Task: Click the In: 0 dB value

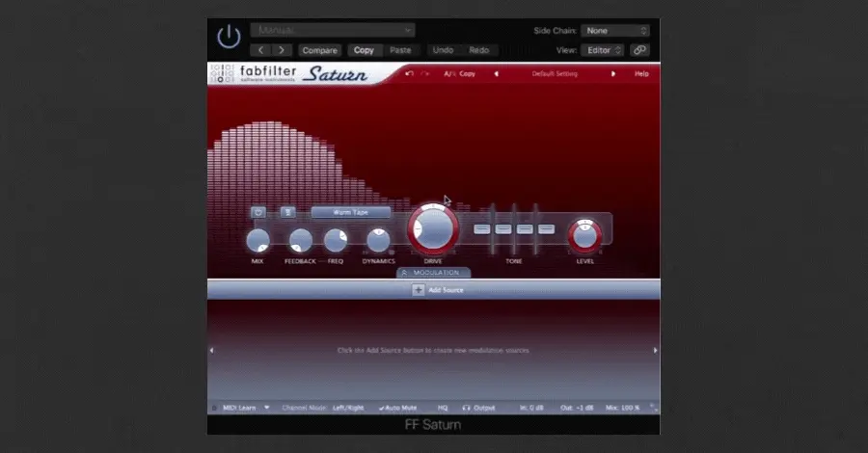Action: point(531,408)
